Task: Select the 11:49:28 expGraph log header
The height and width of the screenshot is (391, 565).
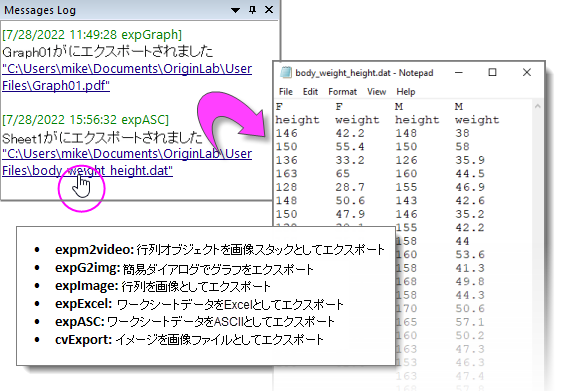Action: 92,35
